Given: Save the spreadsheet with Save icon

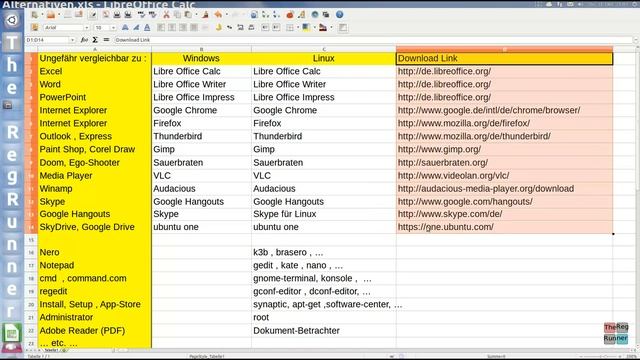Looking at the screenshot, I should pos(68,15).
